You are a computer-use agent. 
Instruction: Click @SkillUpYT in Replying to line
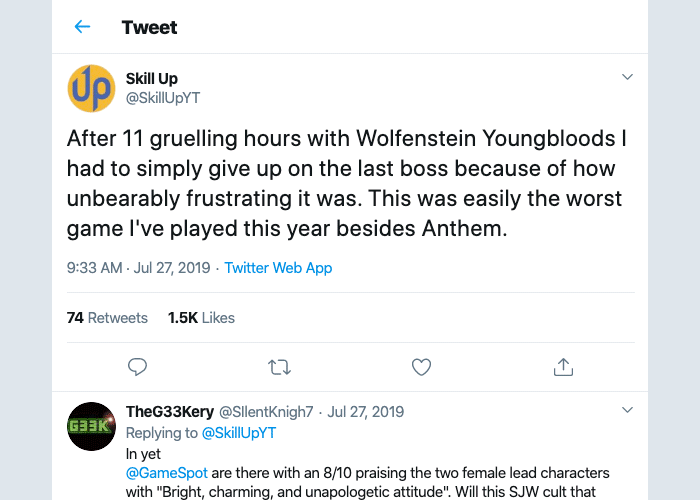click(239, 433)
